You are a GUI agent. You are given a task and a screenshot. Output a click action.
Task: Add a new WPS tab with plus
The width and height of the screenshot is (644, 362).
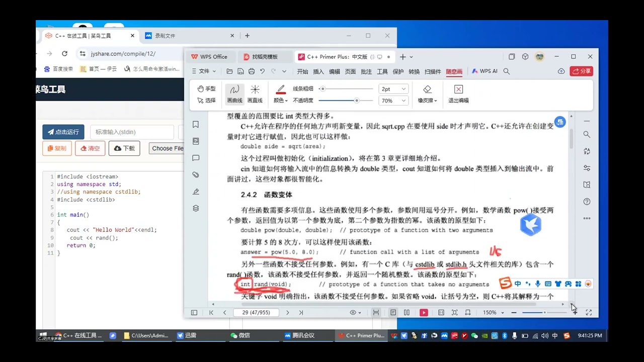click(x=403, y=57)
